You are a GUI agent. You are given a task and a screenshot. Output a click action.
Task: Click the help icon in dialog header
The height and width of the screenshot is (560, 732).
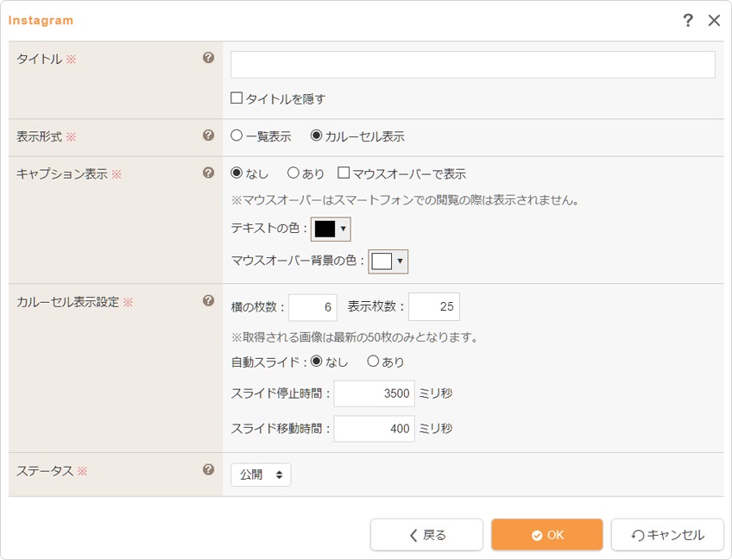(x=688, y=21)
